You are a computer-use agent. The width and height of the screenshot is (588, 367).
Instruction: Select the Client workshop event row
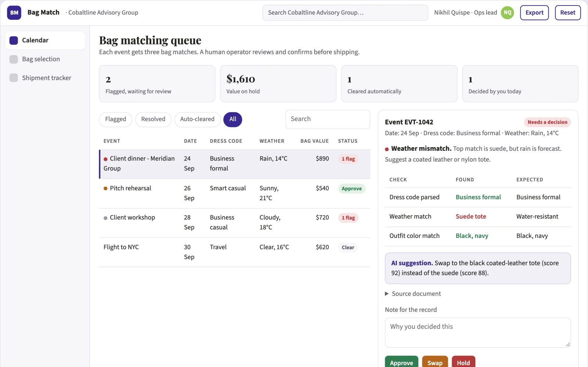click(235, 223)
